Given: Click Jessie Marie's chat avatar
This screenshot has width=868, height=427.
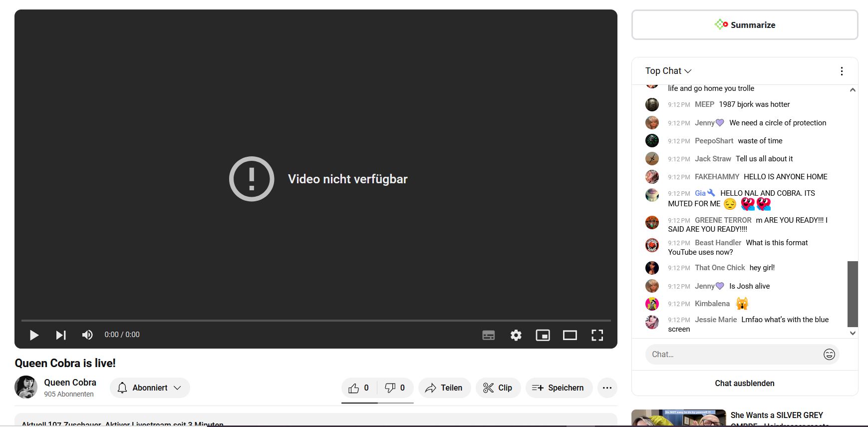Looking at the screenshot, I should point(652,322).
